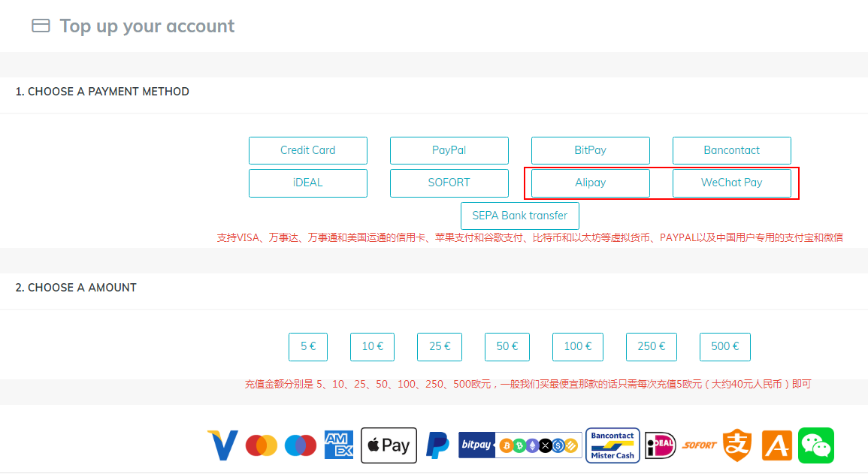Click the American Express logo
The image size is (868, 474).
[x=339, y=445]
